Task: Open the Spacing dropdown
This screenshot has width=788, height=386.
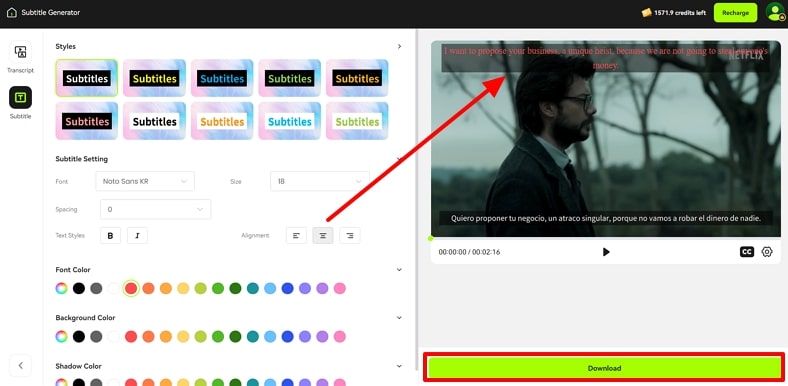Action: click(155, 209)
